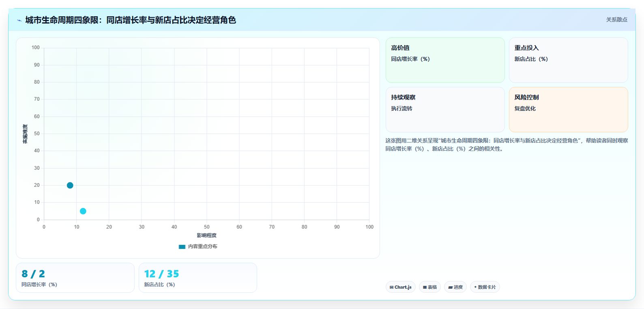
Task: Click the Chart.js chip icon
Action: [391, 287]
